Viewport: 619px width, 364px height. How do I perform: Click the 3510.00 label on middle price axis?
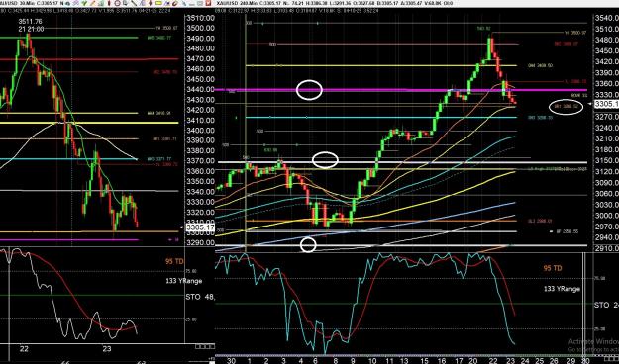[x=200, y=18]
